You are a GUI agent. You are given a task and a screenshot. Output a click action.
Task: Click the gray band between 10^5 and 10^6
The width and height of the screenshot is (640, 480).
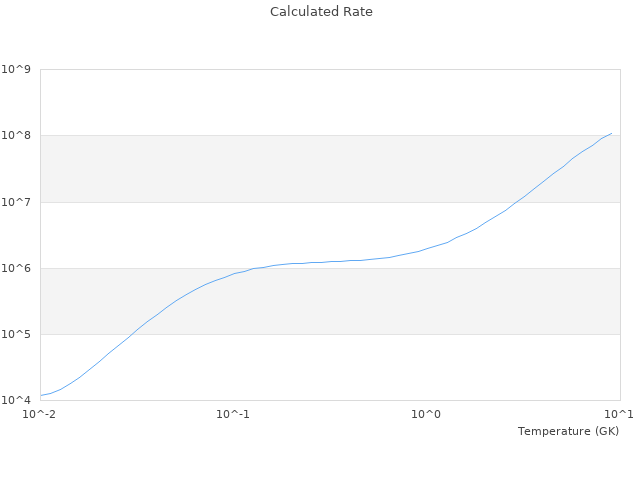point(330,301)
